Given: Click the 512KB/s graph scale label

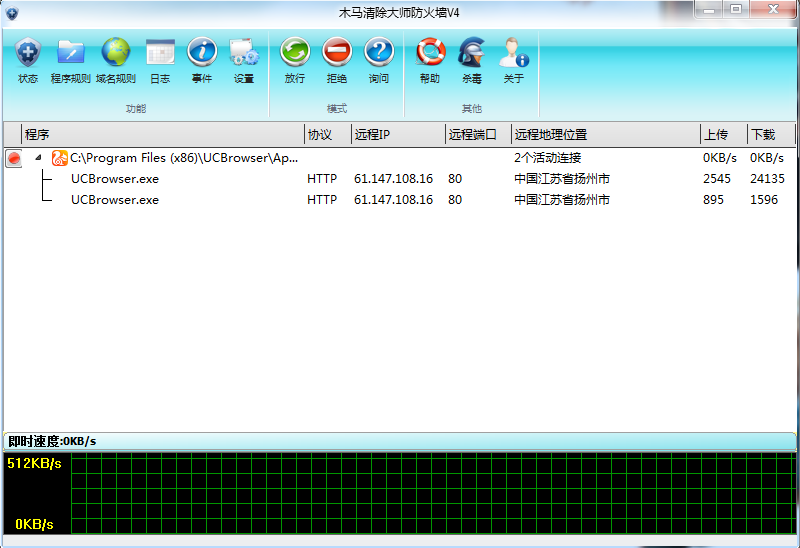Looking at the screenshot, I should point(34,463).
